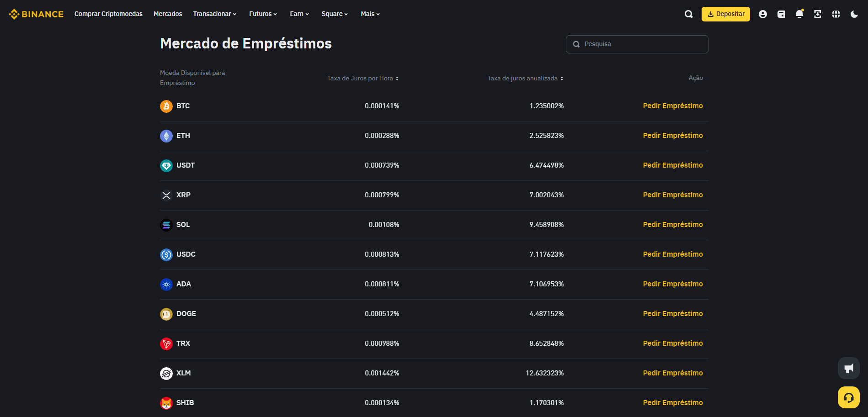The width and height of the screenshot is (868, 417).
Task: Click Pedir Empréstimo for SOL
Action: [673, 225]
